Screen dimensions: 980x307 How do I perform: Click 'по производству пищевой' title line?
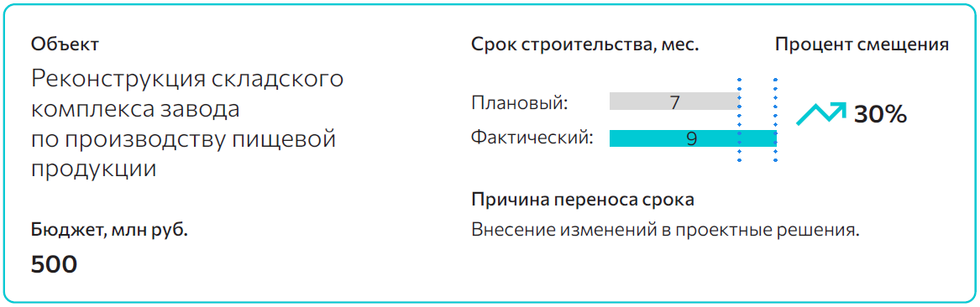tap(184, 139)
